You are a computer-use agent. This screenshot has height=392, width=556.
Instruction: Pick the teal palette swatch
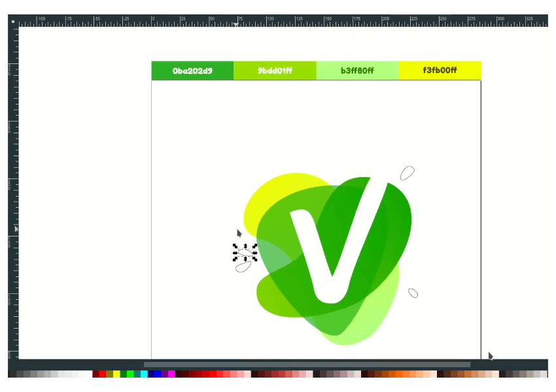(137, 374)
